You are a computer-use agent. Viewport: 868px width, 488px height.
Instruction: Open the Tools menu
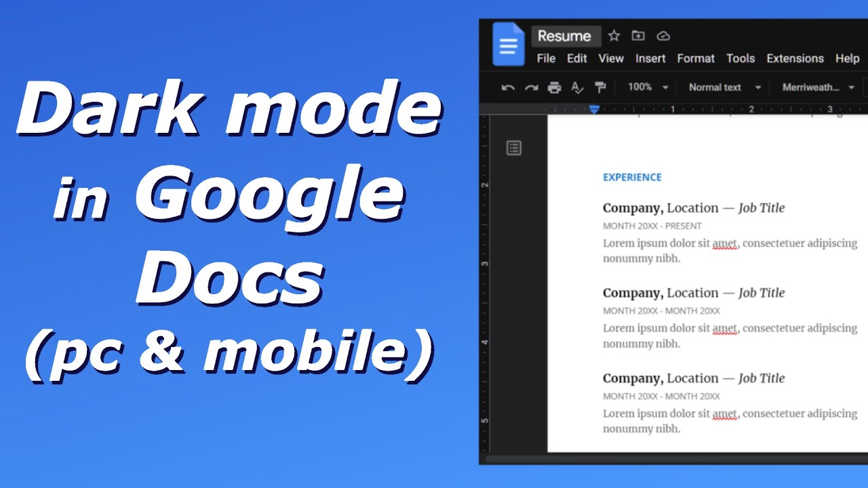[741, 58]
